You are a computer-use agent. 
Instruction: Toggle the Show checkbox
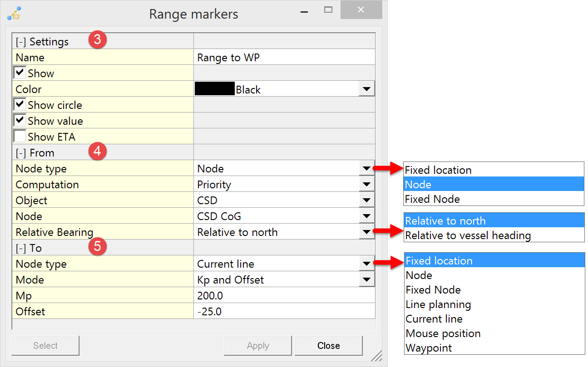20,73
